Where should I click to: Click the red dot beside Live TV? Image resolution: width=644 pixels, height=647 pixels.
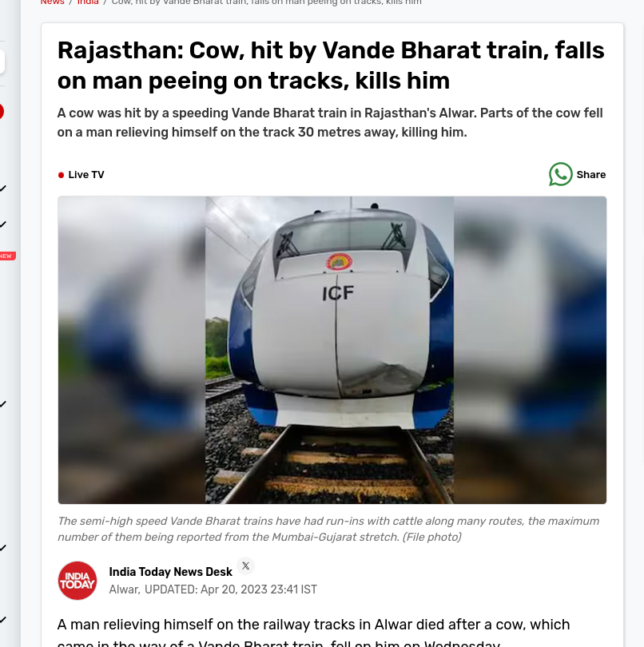click(61, 175)
